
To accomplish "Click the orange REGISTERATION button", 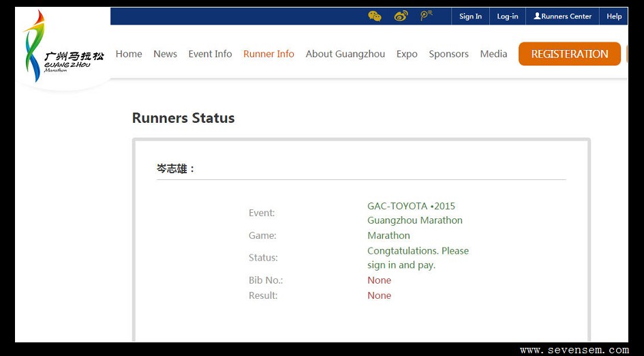I will [x=570, y=54].
